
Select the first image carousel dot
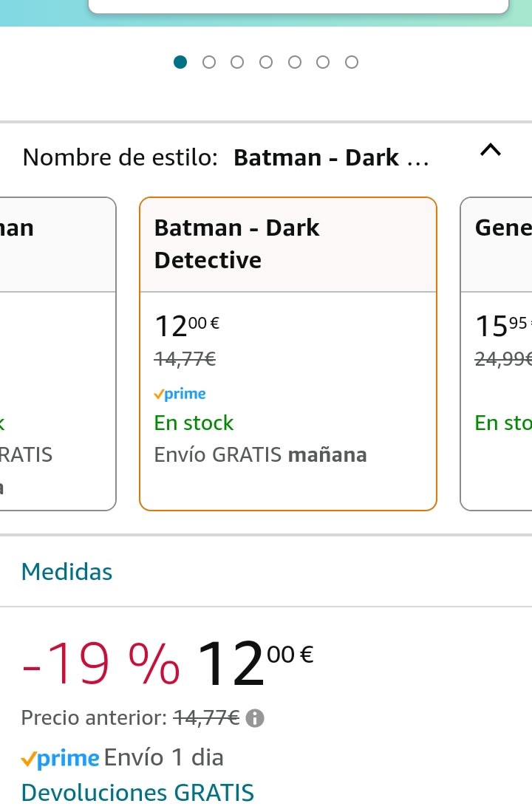click(180, 62)
